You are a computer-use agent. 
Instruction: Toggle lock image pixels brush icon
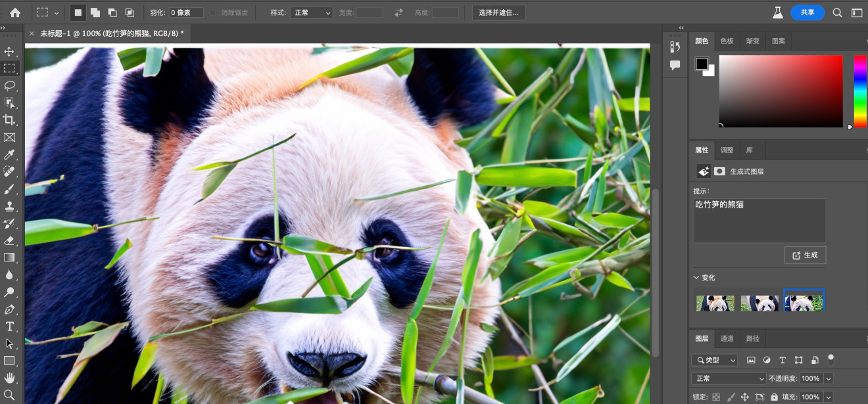coord(731,397)
